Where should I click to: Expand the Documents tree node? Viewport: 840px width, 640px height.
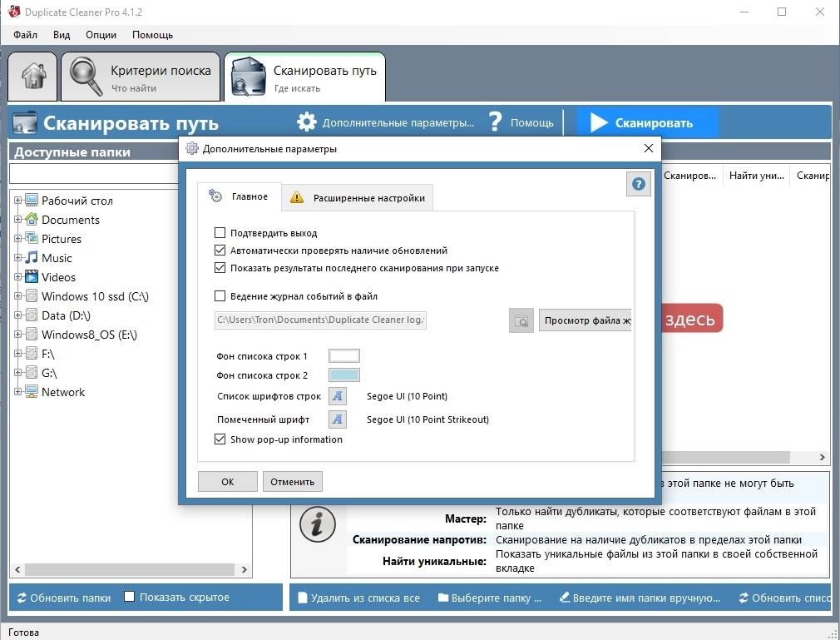pyautogui.click(x=17, y=219)
